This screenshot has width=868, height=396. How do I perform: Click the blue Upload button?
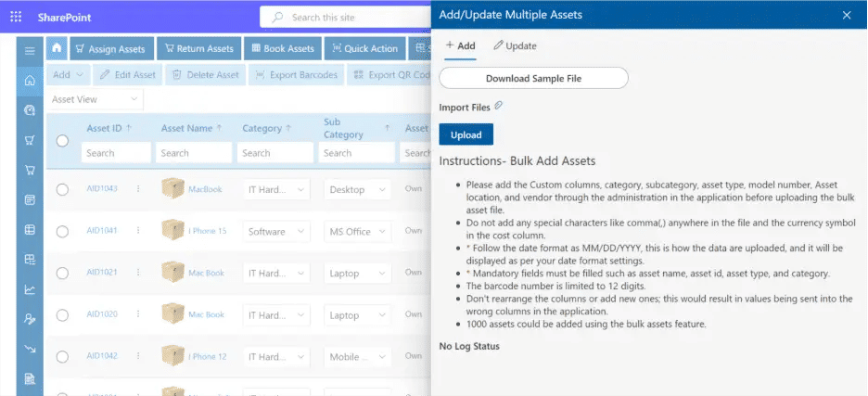[x=466, y=134]
